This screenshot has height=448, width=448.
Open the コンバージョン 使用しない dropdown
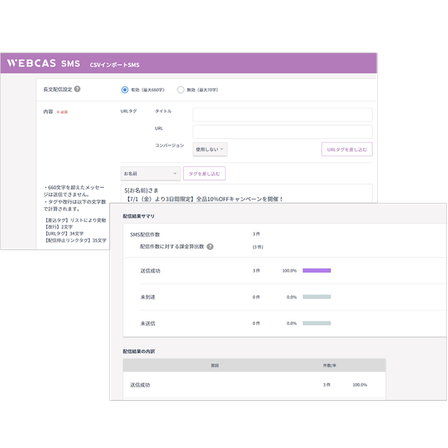pyautogui.click(x=210, y=149)
